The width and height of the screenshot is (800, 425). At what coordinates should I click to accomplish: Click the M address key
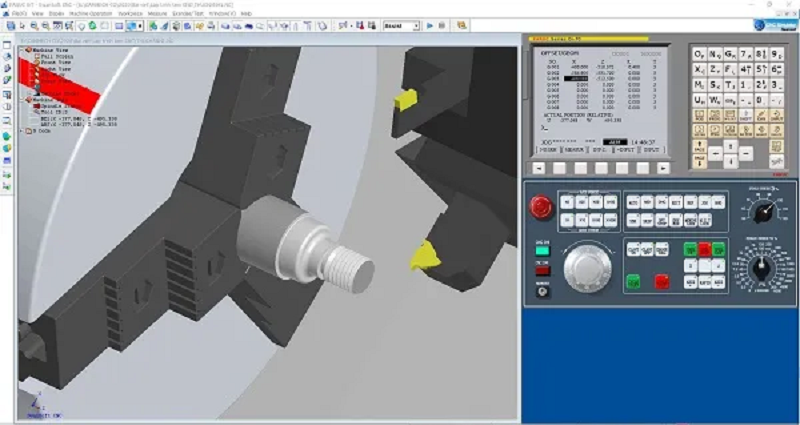[699, 85]
